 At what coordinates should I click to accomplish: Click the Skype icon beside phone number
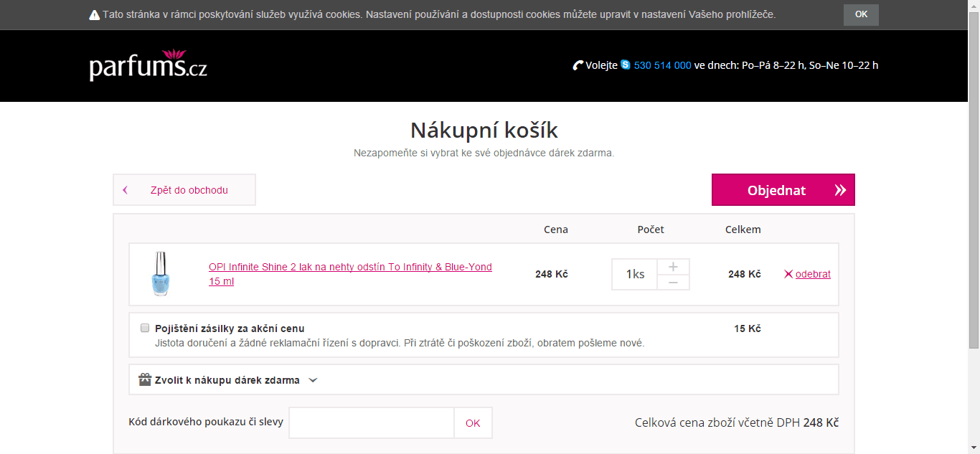coord(626,65)
